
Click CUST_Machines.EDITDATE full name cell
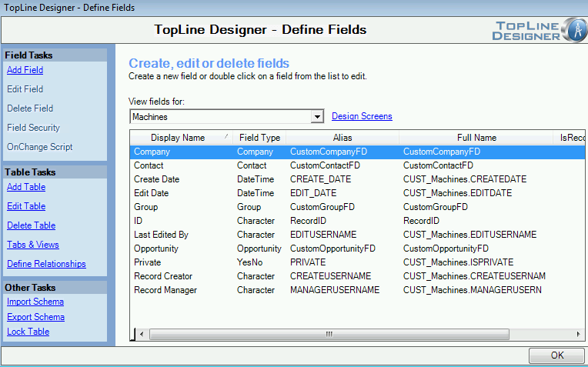[x=457, y=193]
